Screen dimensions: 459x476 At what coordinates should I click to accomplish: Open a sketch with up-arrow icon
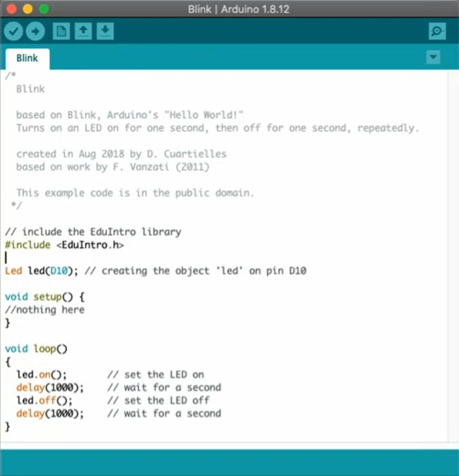(x=83, y=32)
